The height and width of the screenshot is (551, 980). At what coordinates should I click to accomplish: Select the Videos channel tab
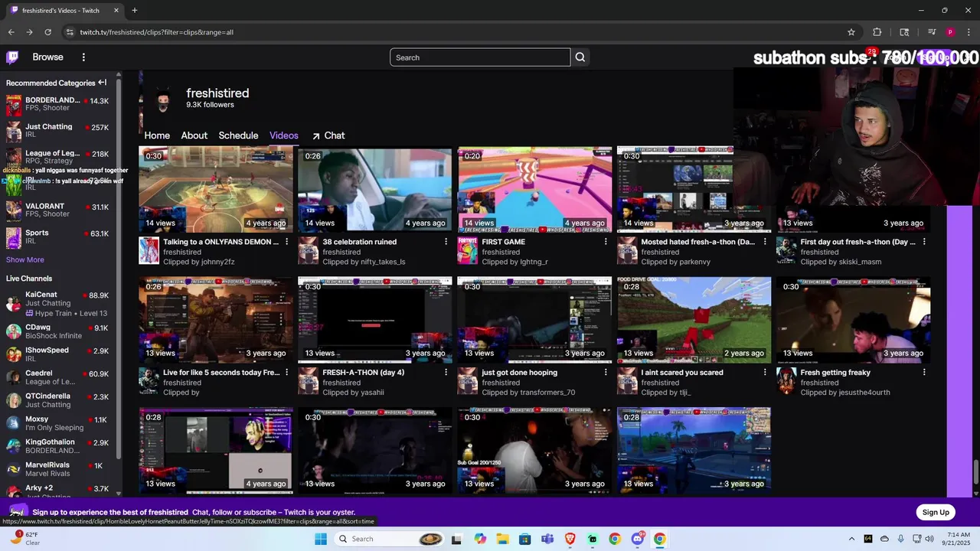pos(284,135)
